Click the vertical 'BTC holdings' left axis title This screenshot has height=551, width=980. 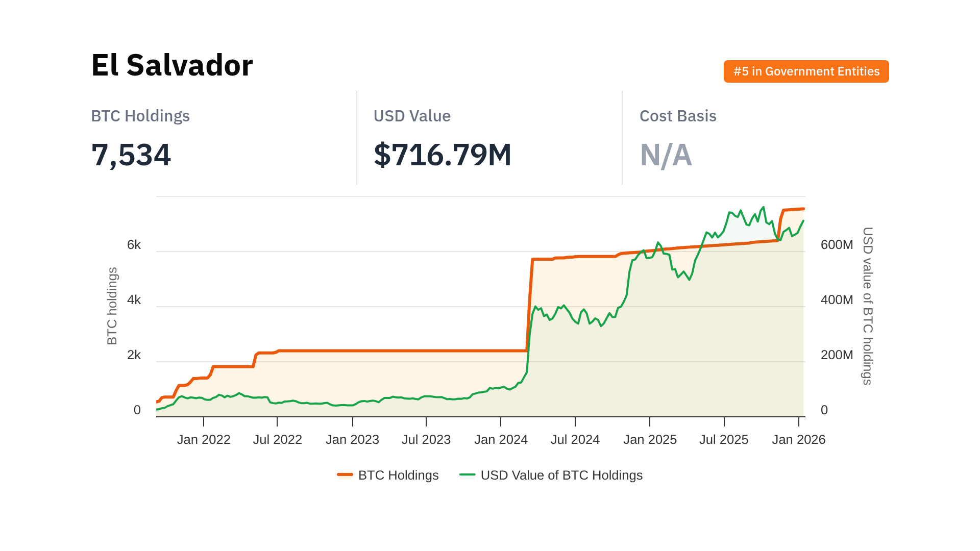click(x=112, y=306)
